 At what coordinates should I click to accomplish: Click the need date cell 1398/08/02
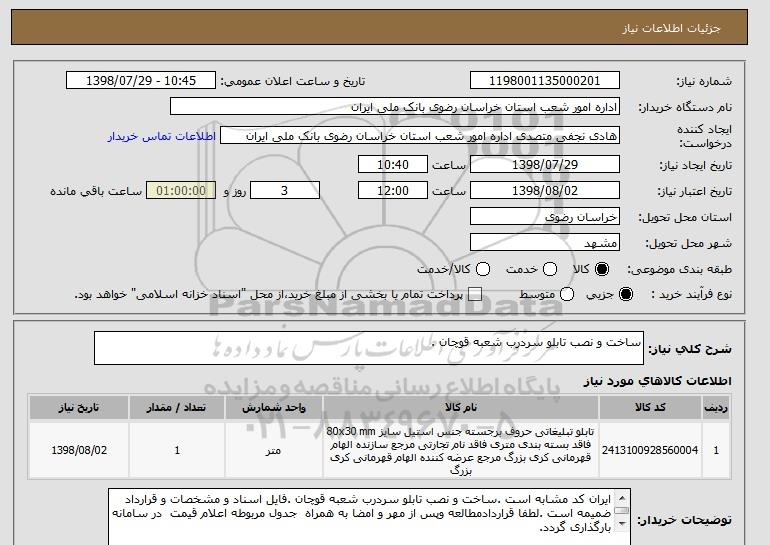coord(79,450)
